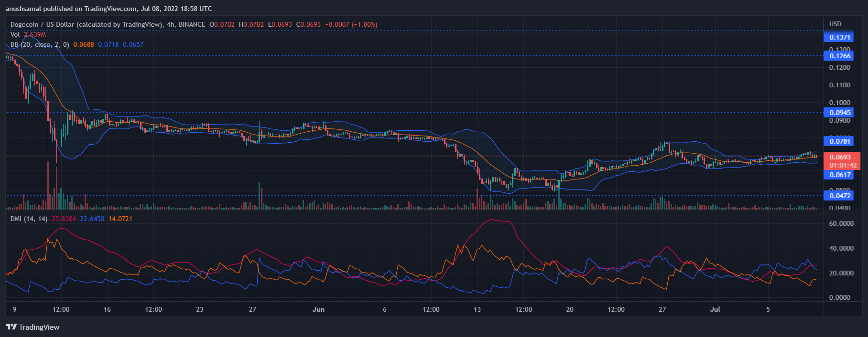868x337 pixels.
Task: Click the red current price label 0.0693
Action: (x=841, y=157)
